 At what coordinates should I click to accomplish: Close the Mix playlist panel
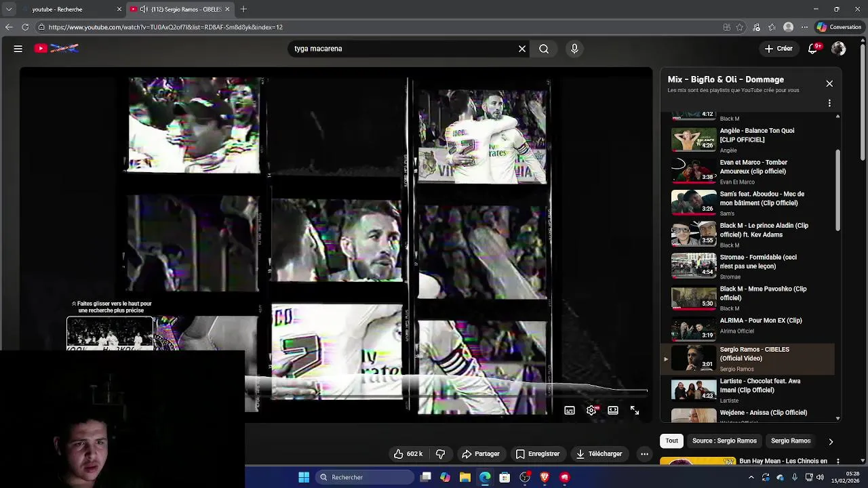pyautogui.click(x=829, y=83)
